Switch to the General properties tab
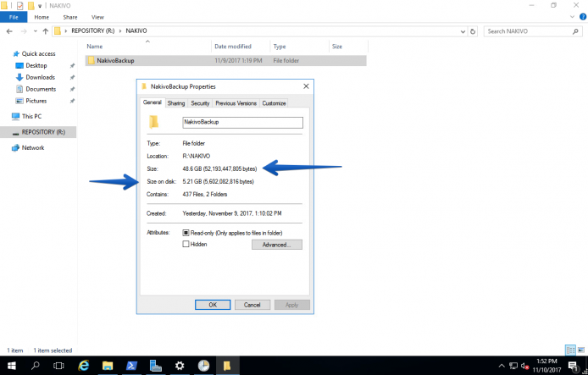Viewport: 588px width, 375px height. [x=153, y=102]
